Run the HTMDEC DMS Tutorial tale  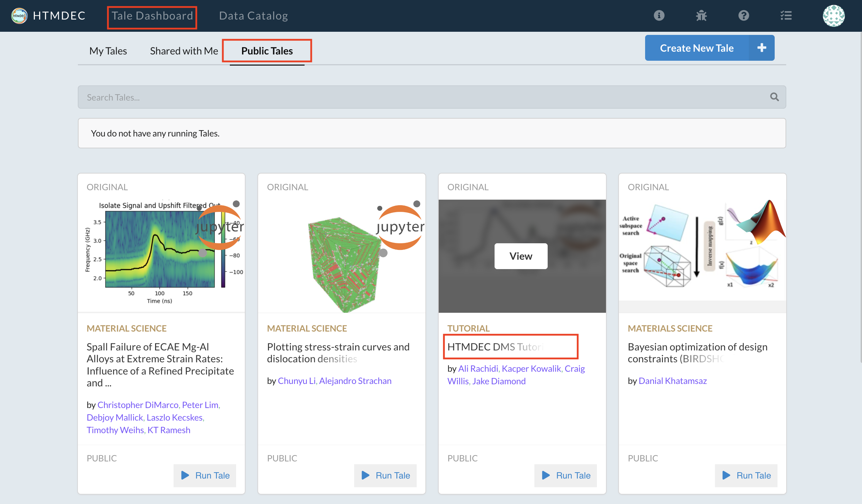click(x=566, y=475)
